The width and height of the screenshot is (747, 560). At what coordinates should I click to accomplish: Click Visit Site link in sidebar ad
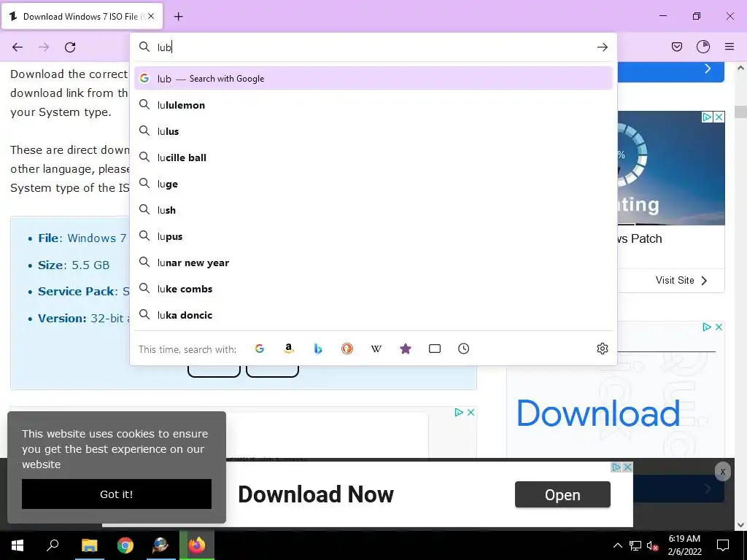pos(681,280)
